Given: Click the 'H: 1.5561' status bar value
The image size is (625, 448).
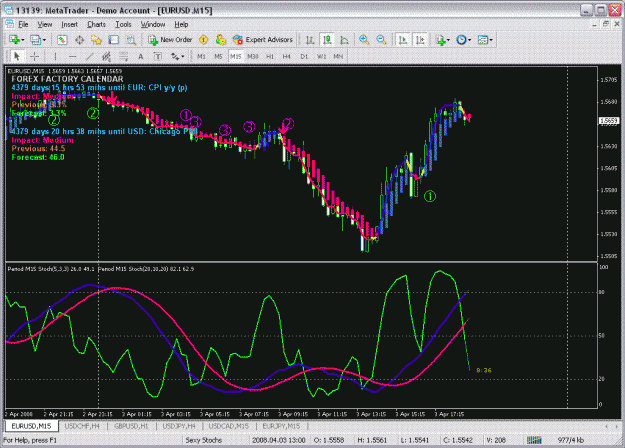Looking at the screenshot, I should tap(372, 440).
